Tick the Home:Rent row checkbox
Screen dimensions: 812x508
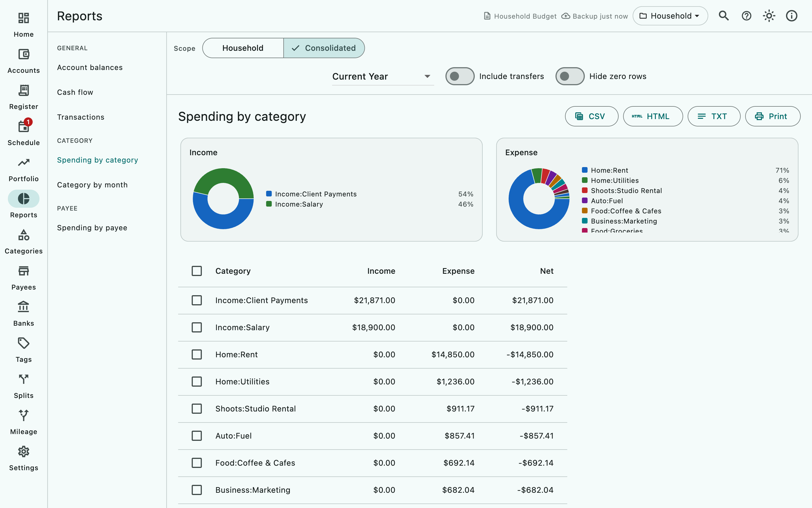tap(197, 354)
